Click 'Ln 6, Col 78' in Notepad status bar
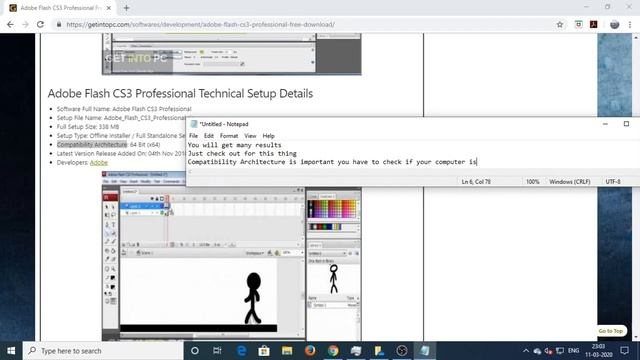The width and height of the screenshot is (640, 360). (x=476, y=182)
